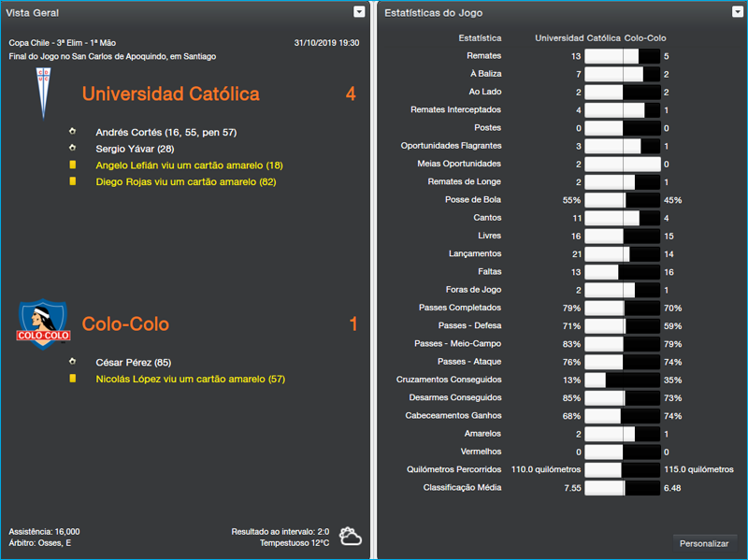Select scorer Andrés Cortés (16, 55, pen 57)

165,132
